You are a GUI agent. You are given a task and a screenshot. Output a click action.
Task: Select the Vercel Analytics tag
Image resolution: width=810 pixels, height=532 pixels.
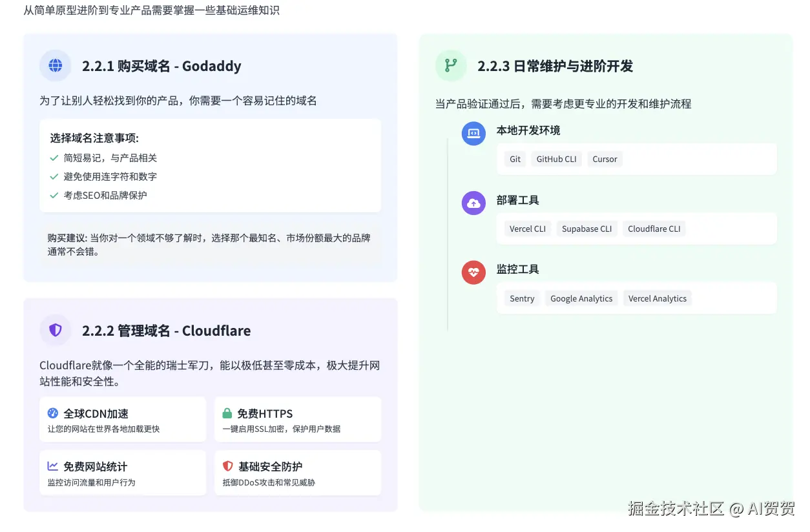(x=658, y=298)
